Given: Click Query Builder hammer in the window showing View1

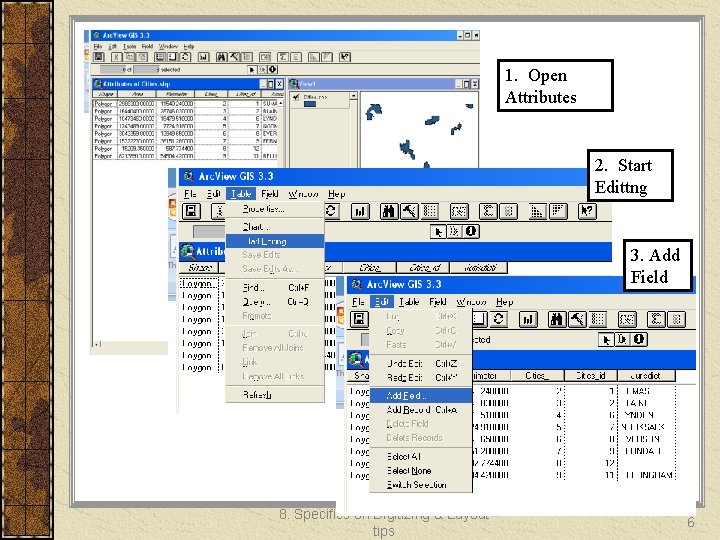Looking at the screenshot, I should click(234, 57).
